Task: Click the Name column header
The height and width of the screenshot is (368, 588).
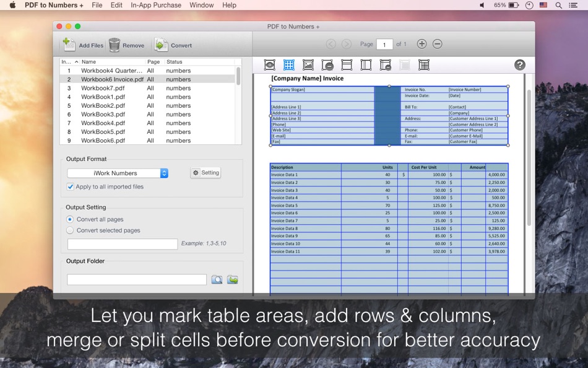Action: point(113,61)
